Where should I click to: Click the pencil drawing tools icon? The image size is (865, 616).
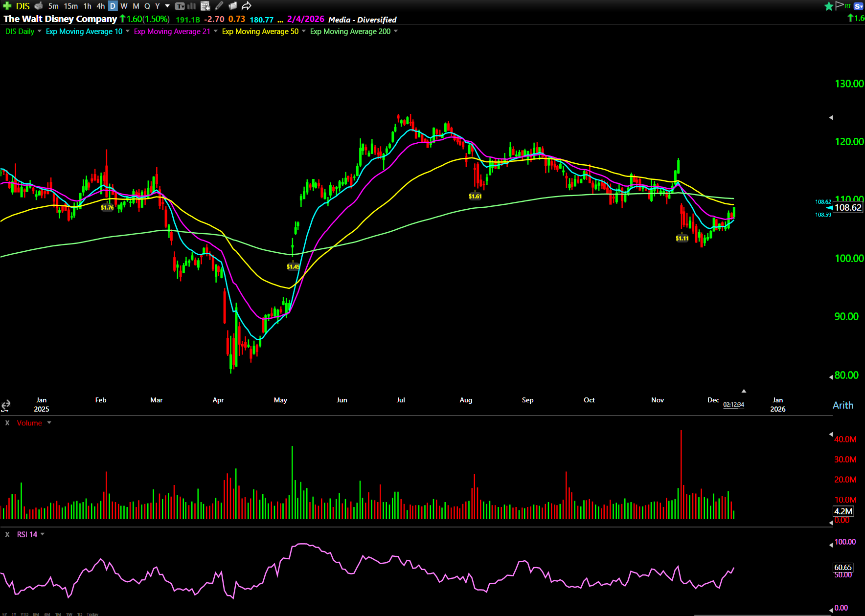219,6
